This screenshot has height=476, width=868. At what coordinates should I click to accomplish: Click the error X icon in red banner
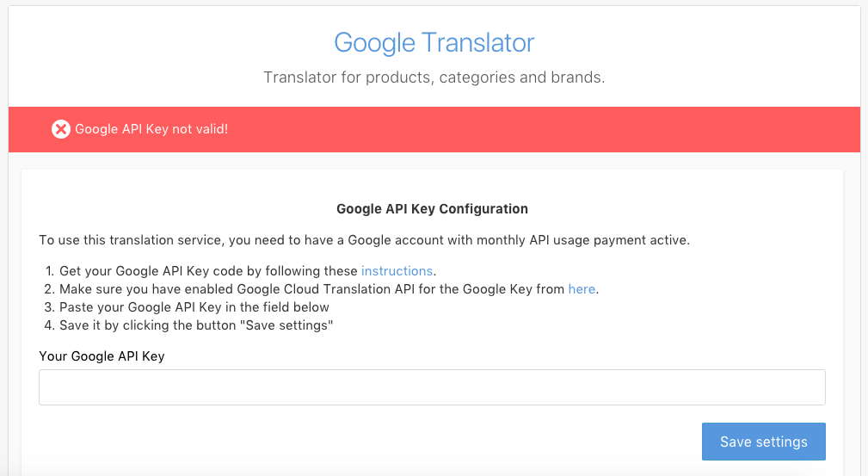click(60, 129)
